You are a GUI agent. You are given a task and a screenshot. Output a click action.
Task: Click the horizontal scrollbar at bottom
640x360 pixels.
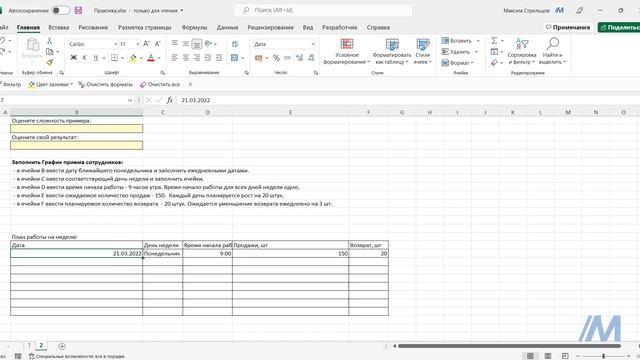point(509,346)
